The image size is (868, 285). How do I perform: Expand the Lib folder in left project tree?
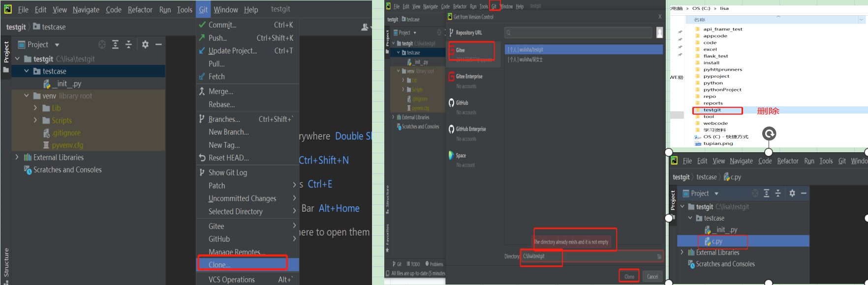point(35,108)
